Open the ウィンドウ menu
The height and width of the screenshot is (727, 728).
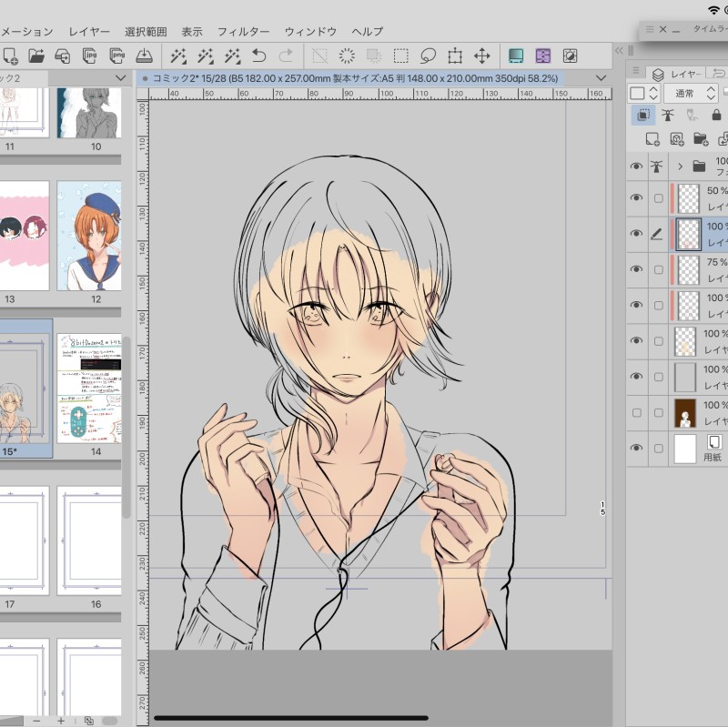310,32
